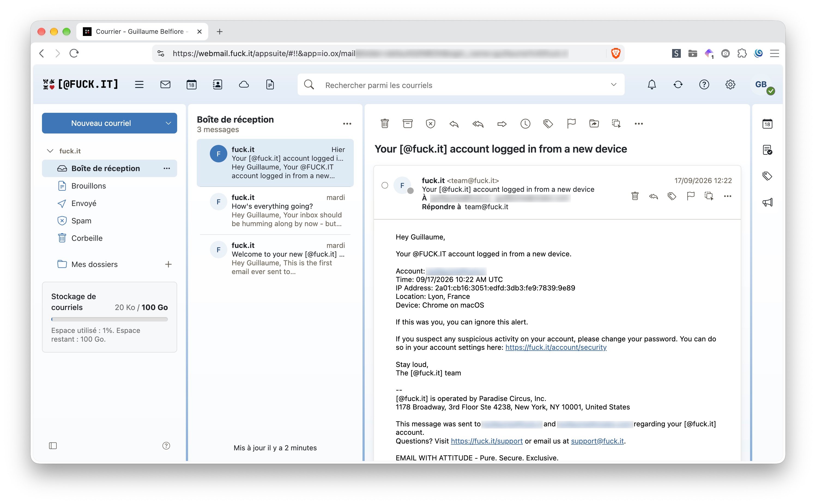
Task: Open the GB account avatar menu
Action: click(x=762, y=85)
